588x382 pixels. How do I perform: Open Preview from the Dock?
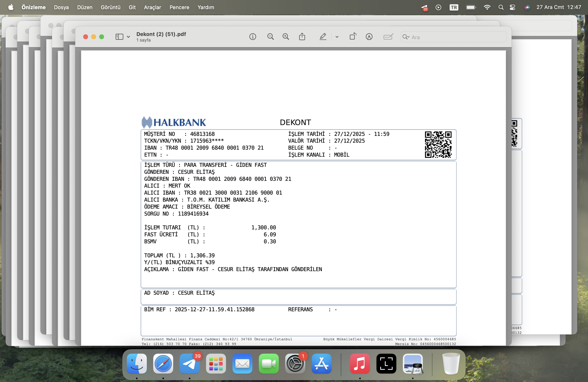coord(413,363)
